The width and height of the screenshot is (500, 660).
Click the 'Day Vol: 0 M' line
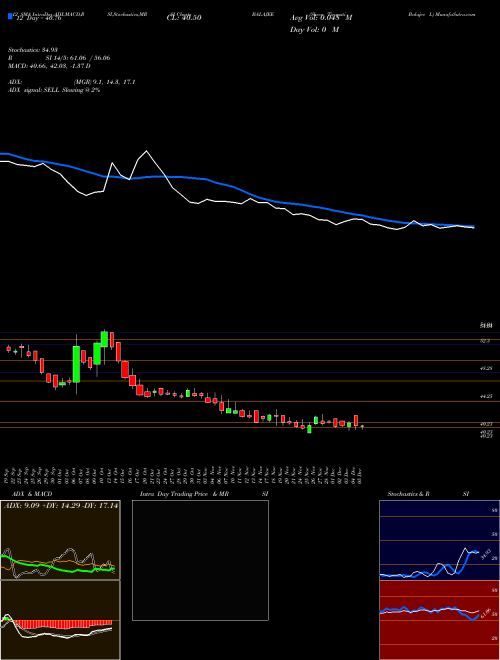tap(314, 30)
